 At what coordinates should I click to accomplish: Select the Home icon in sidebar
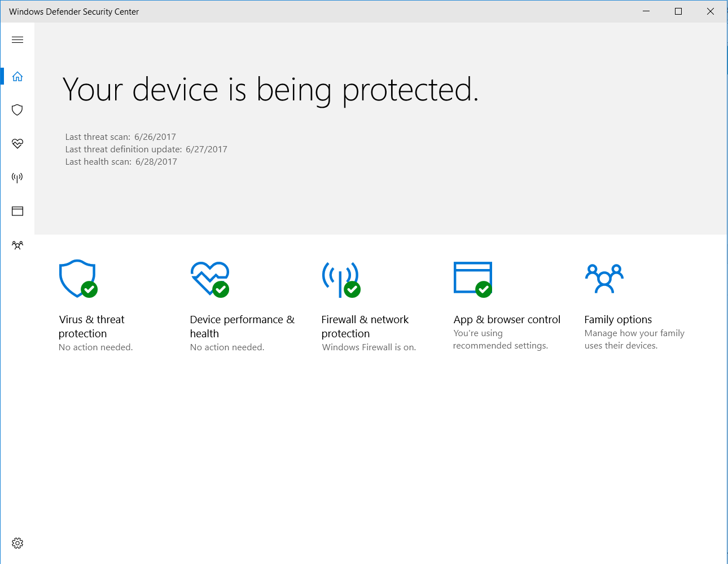point(17,76)
